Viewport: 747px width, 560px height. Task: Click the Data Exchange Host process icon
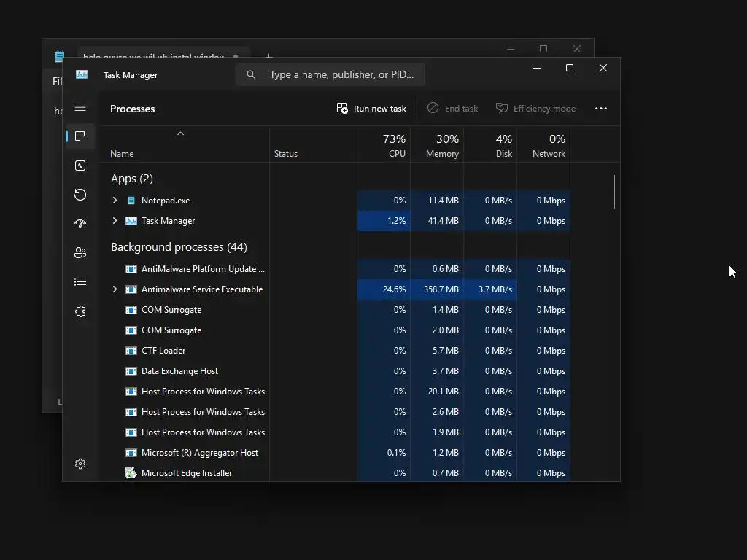(131, 371)
